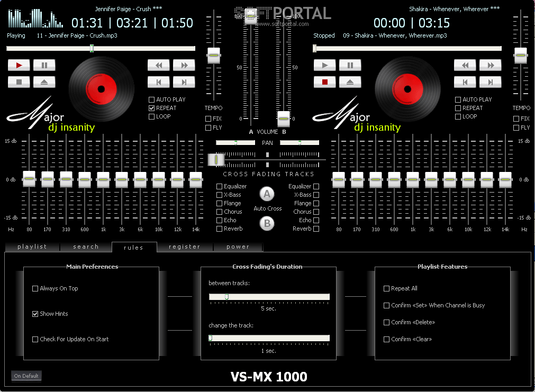Select the rules tab
Viewport: 535px width, 392px height.
point(134,248)
